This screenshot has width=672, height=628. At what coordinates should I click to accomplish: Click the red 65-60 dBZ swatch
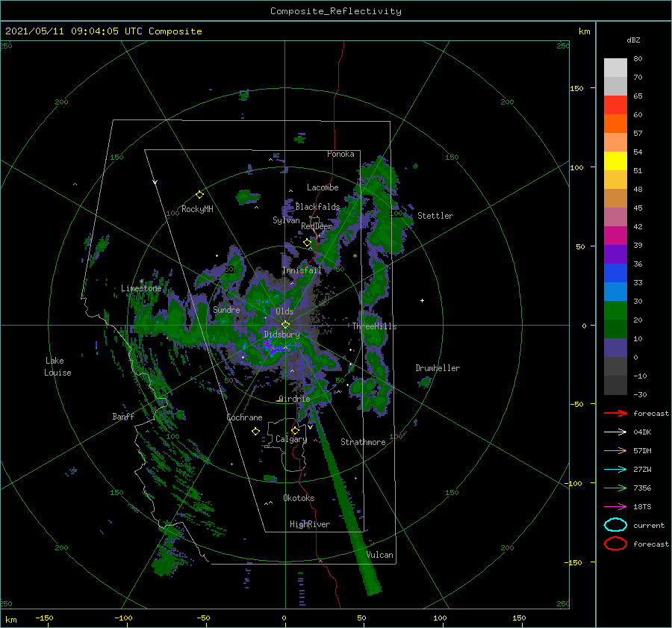pos(615,105)
